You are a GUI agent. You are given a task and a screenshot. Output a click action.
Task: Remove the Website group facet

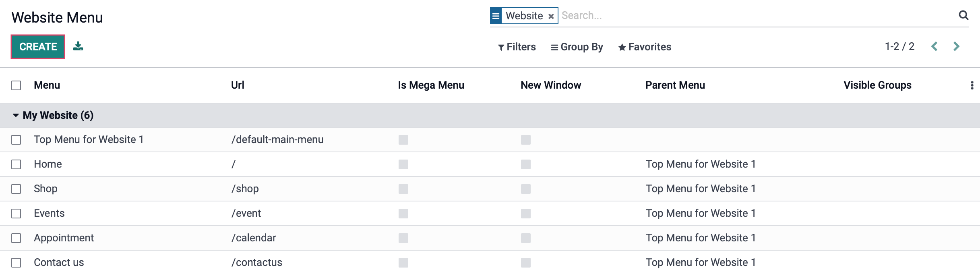point(551,16)
